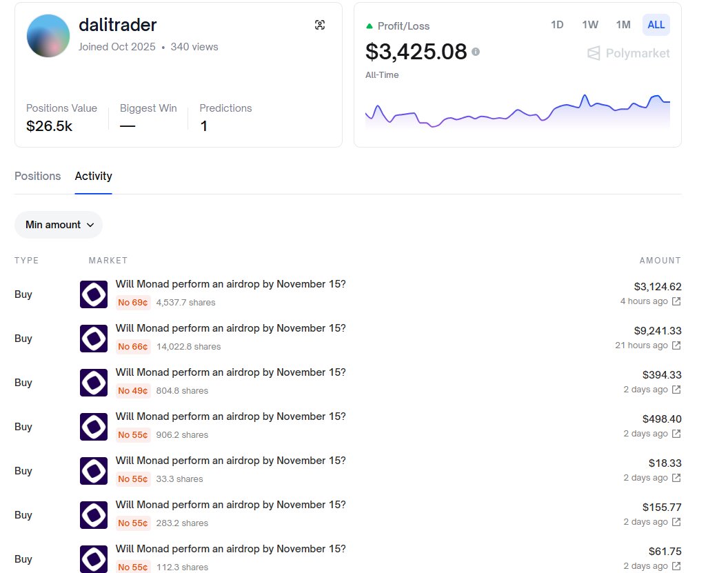Image resolution: width=728 pixels, height=573 pixels.
Task: Click the AMOUNT column header
Action: click(660, 261)
